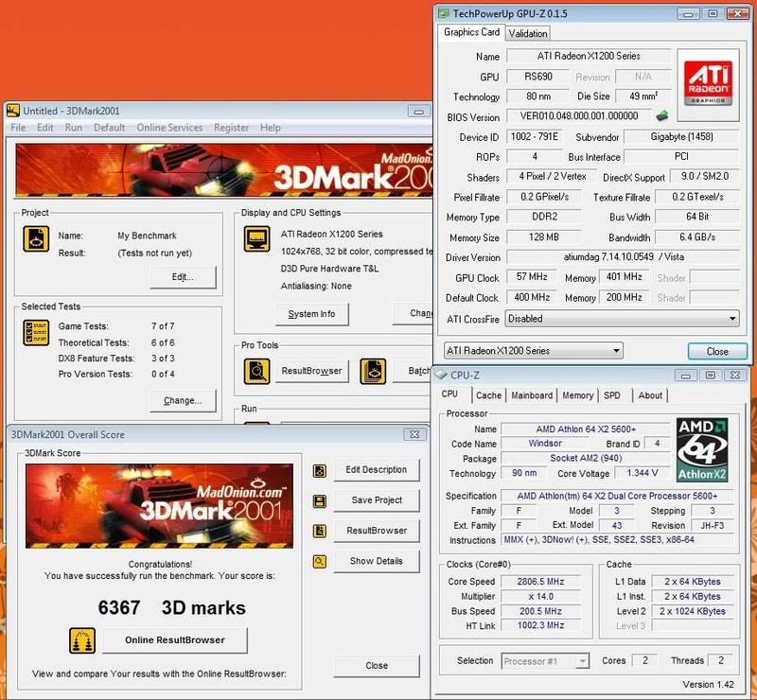
Task: Open the File menu in 3DMark2001
Action: click(18, 128)
